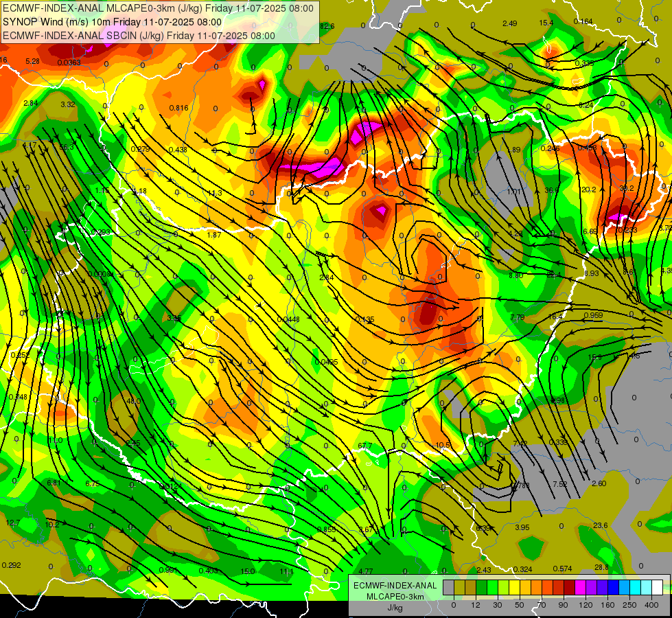Image resolution: width=672 pixels, height=618 pixels.
Task: Click the legend tick label '120'
Action: coord(586,605)
